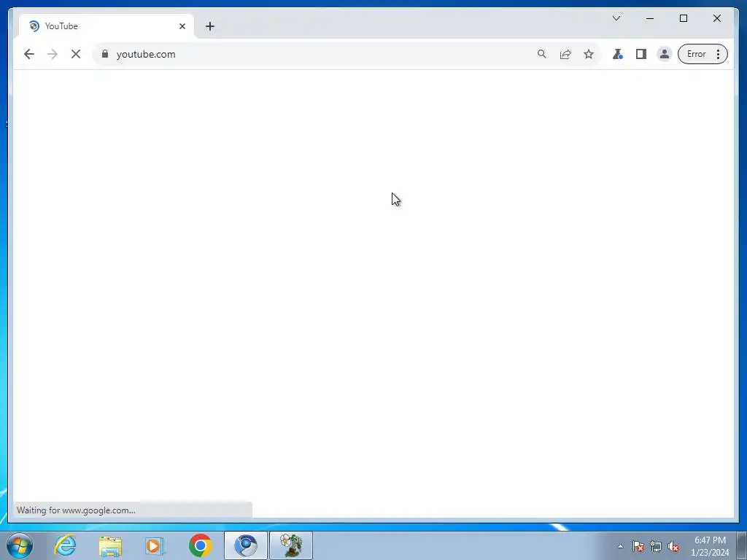Click the forward navigation arrow
This screenshot has height=560, width=747.
tap(53, 54)
